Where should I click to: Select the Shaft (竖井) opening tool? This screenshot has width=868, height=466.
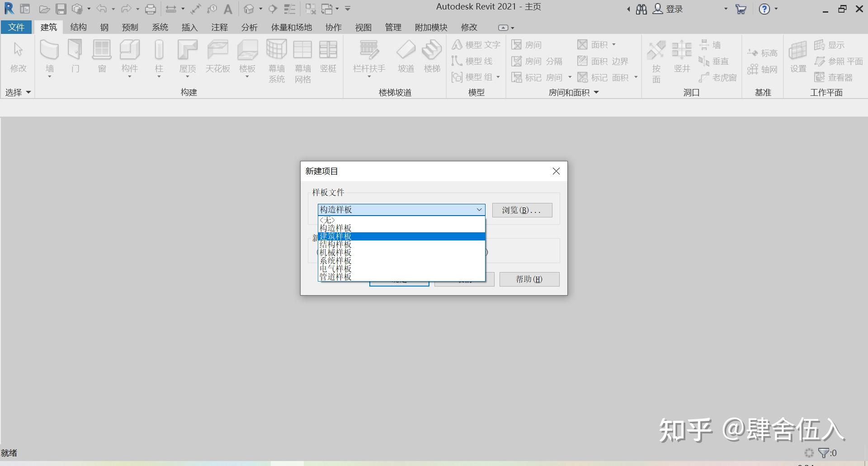682,56
